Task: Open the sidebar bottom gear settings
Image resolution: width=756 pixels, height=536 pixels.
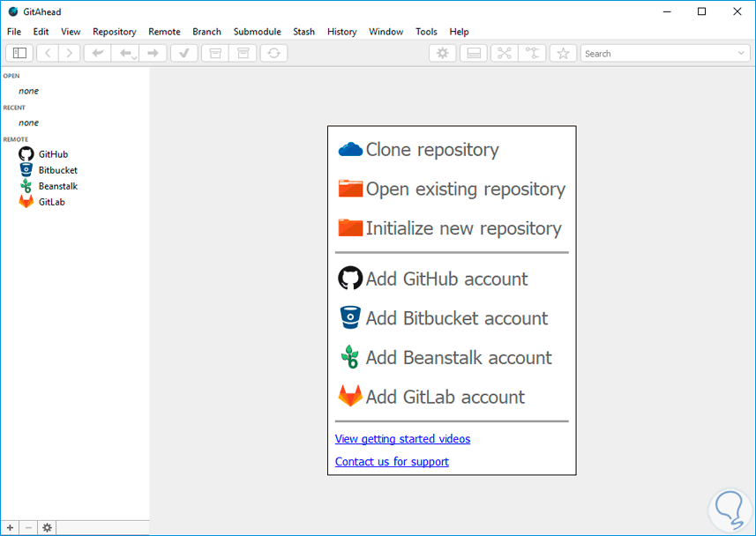Action: click(x=47, y=527)
